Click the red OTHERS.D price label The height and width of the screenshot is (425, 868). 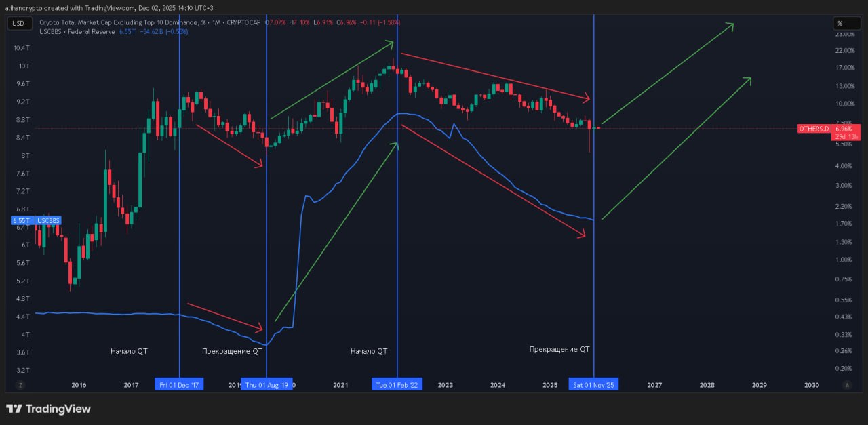[814, 129]
